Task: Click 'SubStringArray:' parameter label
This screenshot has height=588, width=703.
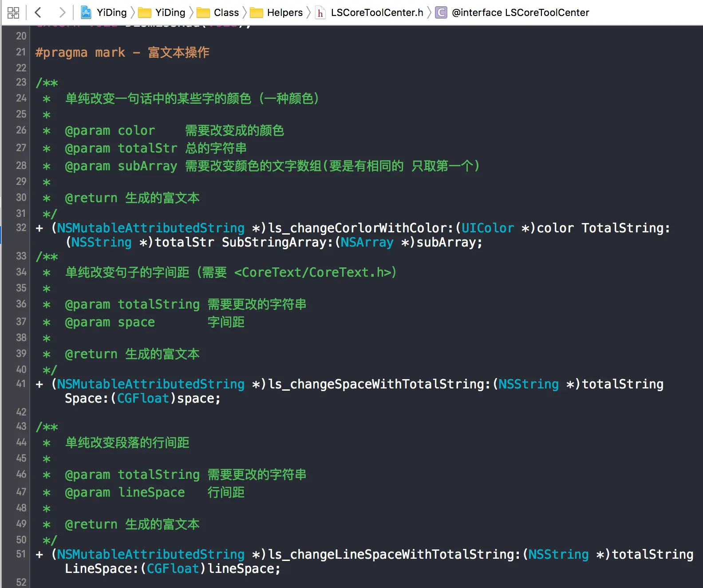Action: point(278,242)
